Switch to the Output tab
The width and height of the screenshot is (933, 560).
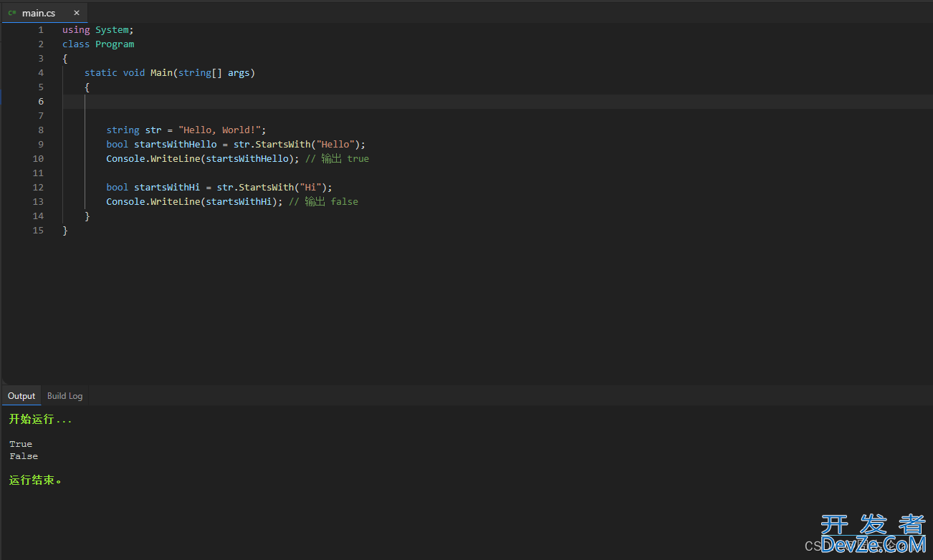pyautogui.click(x=21, y=396)
